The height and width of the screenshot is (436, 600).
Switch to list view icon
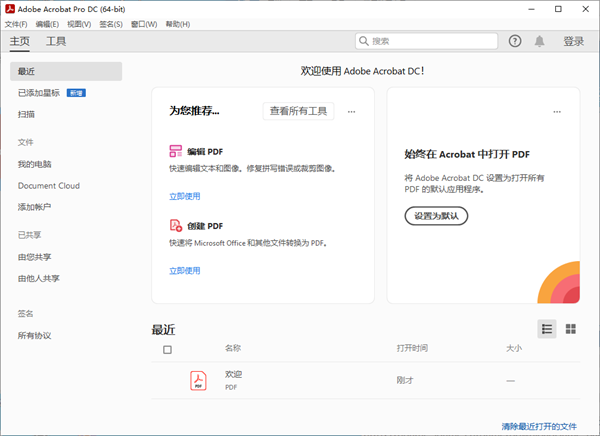547,329
